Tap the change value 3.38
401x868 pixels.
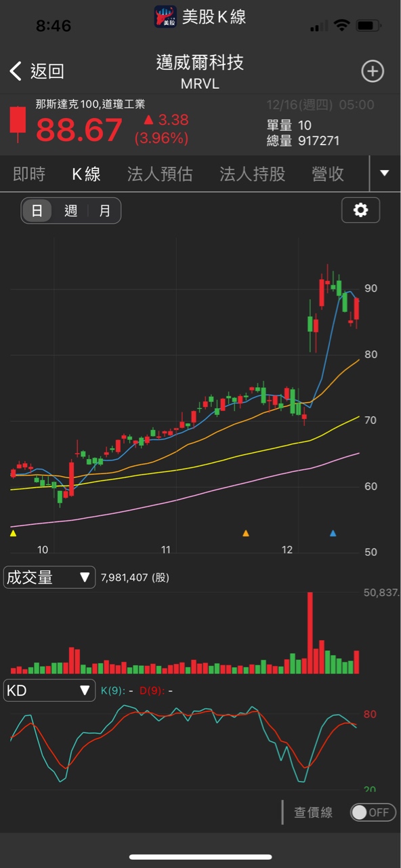point(173,120)
